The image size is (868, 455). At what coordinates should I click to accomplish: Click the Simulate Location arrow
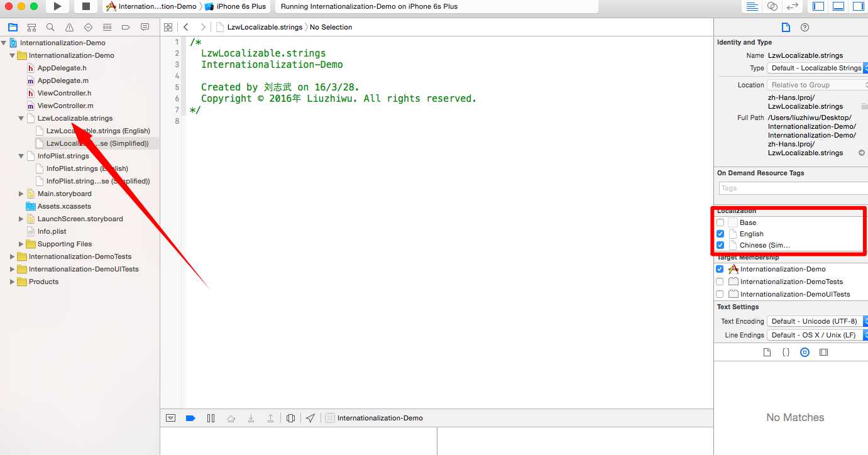click(310, 418)
